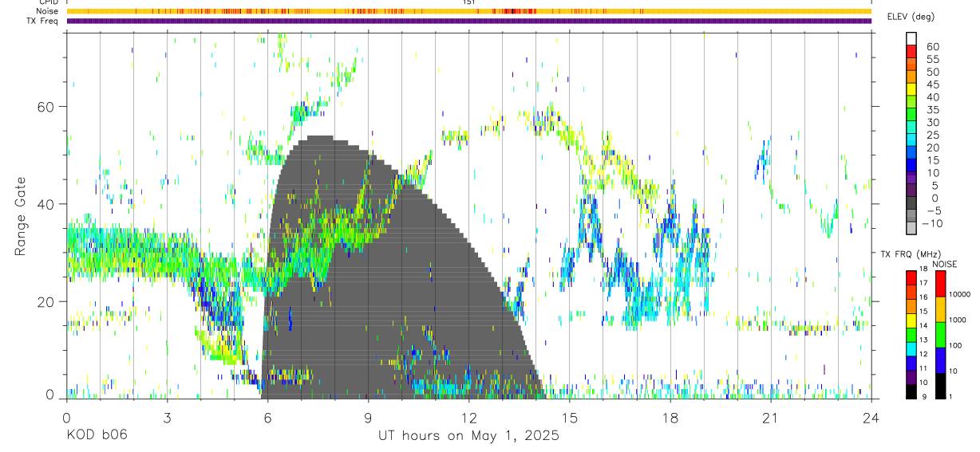
Task: Click the 'ELEV (deg)' legend title
Action: 911,17
